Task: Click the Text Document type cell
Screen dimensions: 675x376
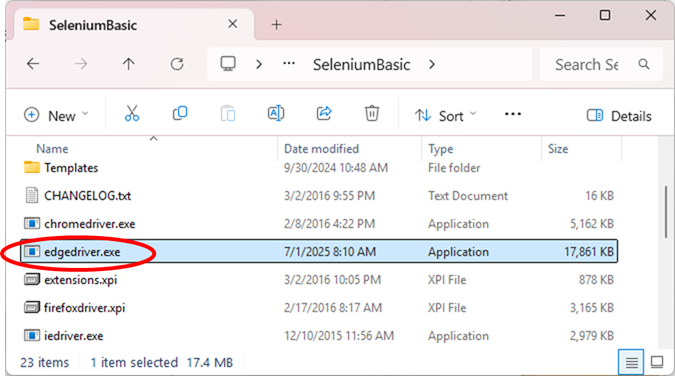Action: pyautogui.click(x=468, y=196)
